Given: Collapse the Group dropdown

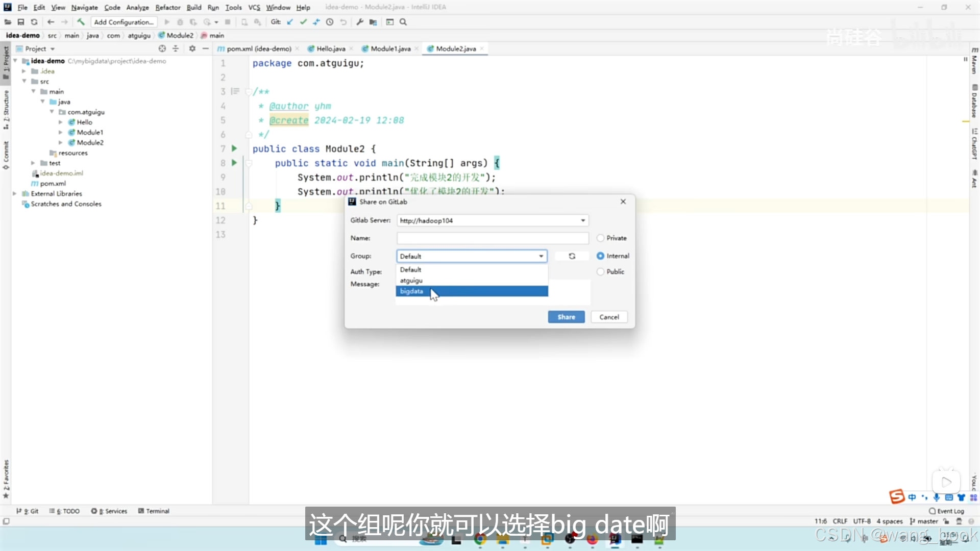Looking at the screenshot, I should click(541, 256).
